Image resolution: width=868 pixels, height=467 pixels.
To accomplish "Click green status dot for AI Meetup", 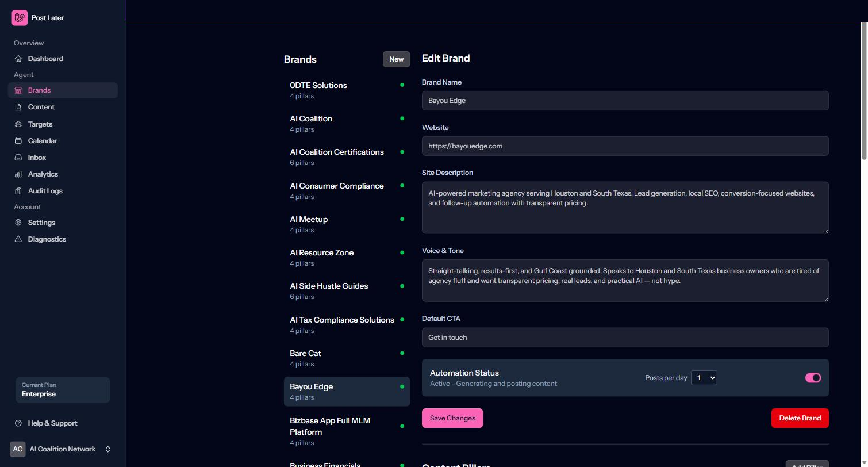I will [x=402, y=219].
